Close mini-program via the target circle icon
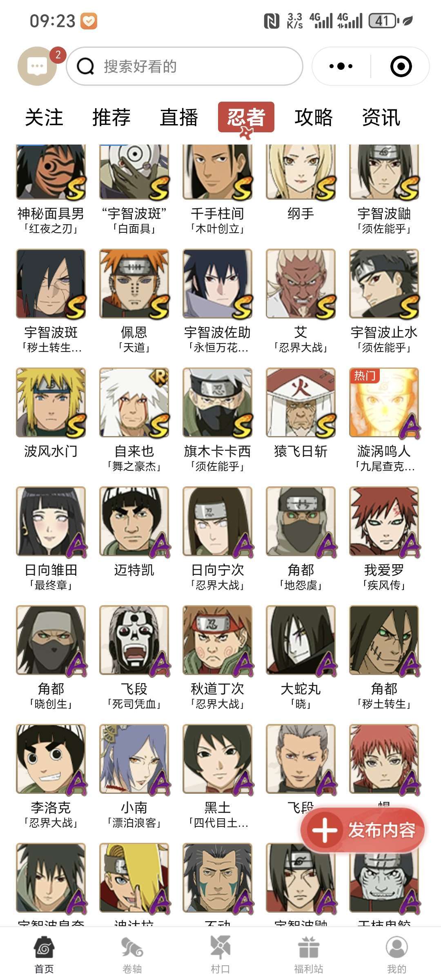Viewport: 441px width, 980px height. click(x=401, y=66)
